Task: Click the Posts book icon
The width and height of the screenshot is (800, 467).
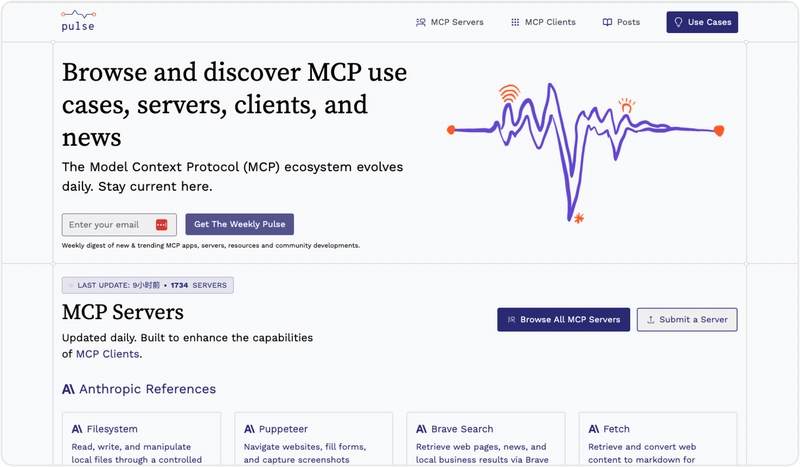Action: [x=607, y=22]
